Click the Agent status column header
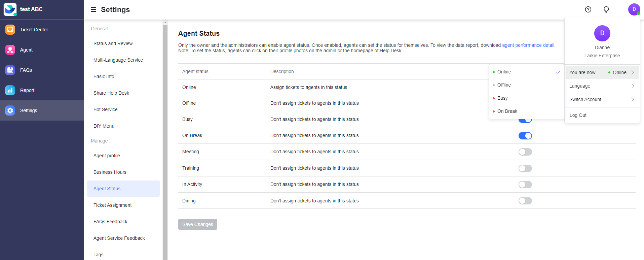The height and width of the screenshot is (260, 644). click(195, 71)
